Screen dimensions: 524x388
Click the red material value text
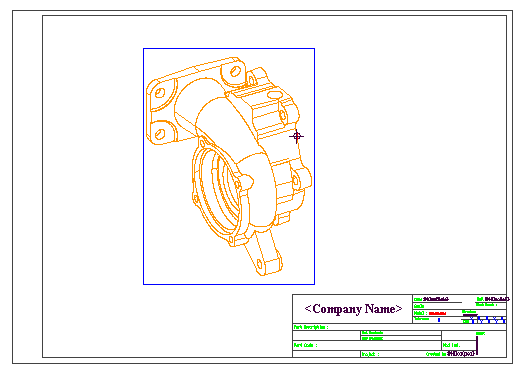pos(437,313)
